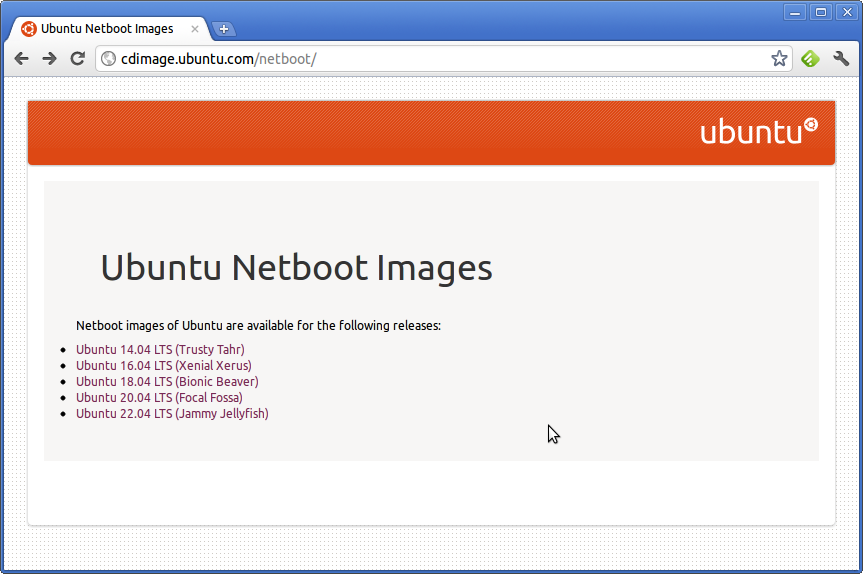863x574 pixels.
Task: Click the Ubuntu favicon on the tab
Action: tap(29, 29)
